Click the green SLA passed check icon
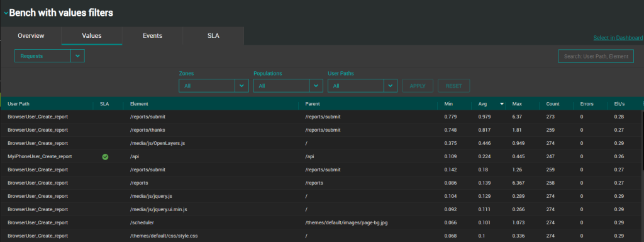 pyautogui.click(x=105, y=157)
